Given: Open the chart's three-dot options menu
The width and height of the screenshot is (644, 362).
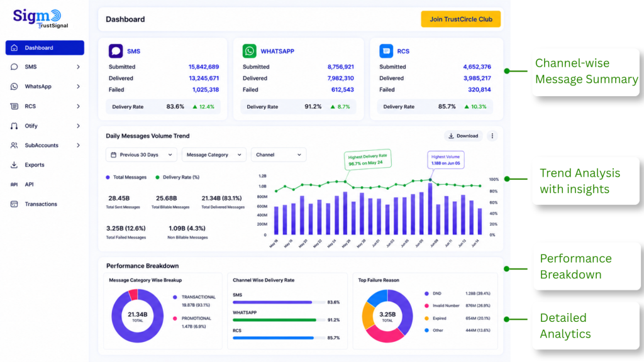Looking at the screenshot, I should coord(492,136).
